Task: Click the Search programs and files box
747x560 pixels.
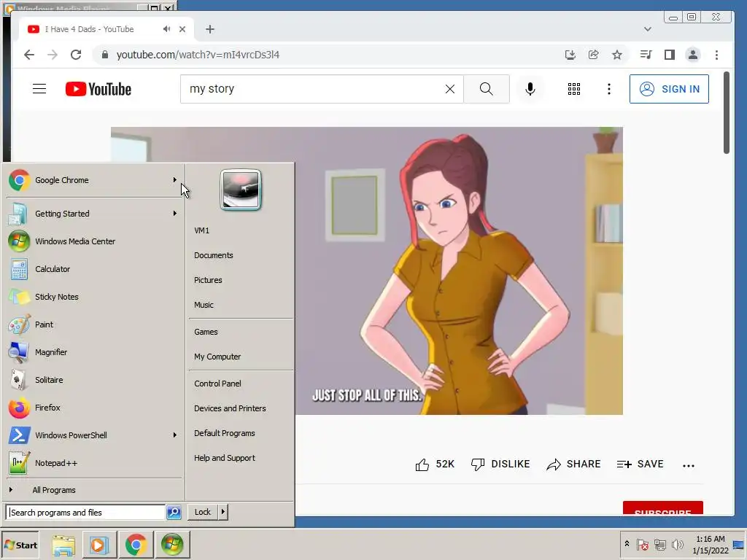Action: 86,513
